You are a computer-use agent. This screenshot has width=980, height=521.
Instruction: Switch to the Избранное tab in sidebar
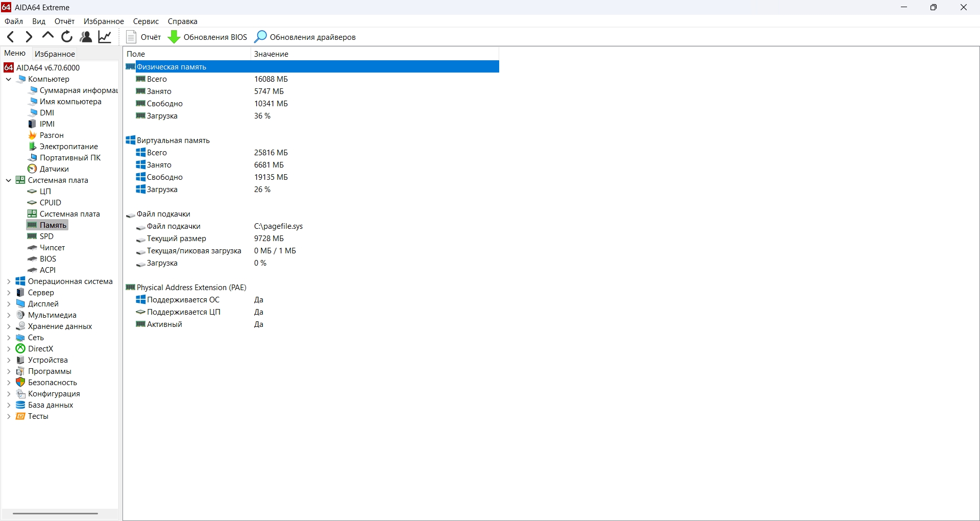(x=55, y=54)
